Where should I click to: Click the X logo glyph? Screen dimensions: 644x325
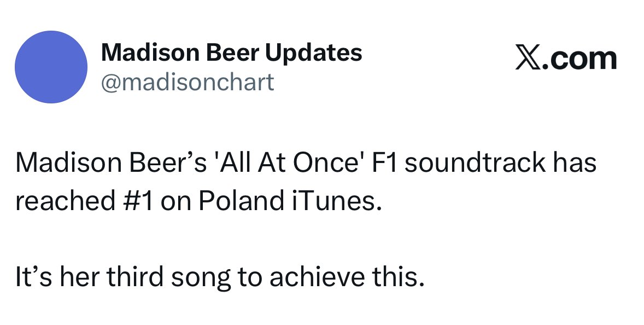click(x=528, y=59)
